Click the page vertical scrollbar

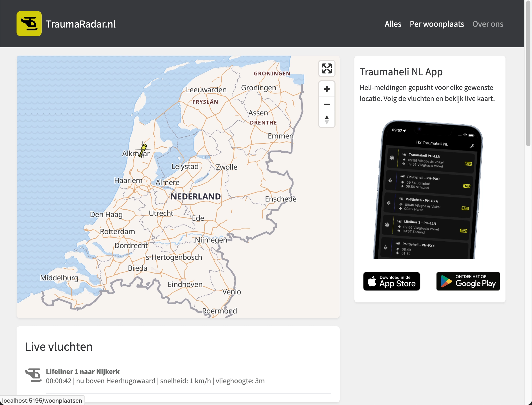pyautogui.click(x=528, y=73)
